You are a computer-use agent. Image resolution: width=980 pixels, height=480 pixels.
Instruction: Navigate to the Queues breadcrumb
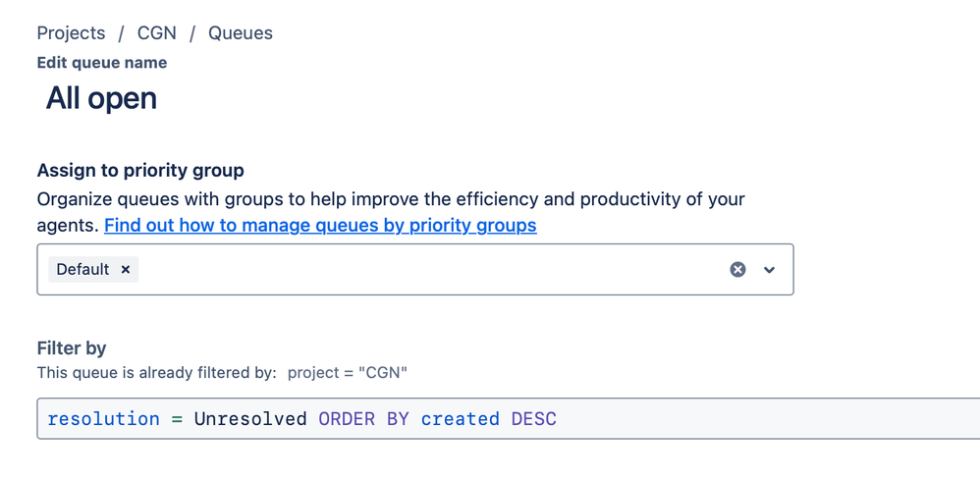241,32
